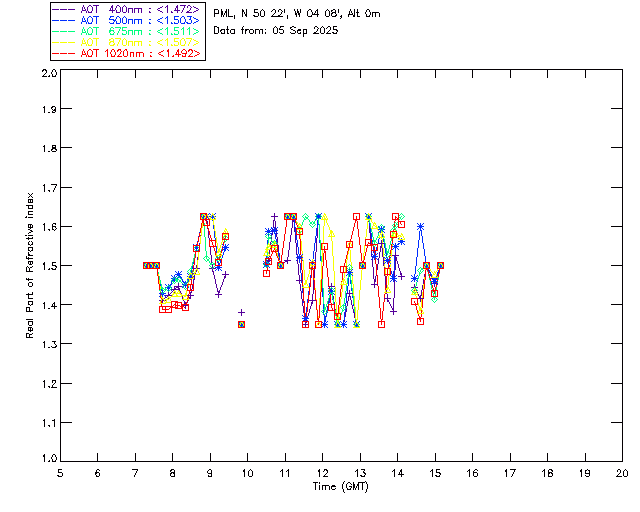Screen dimensions: 640x512
Task: Click the 1.5 tick label on y-axis
Action: coord(47,266)
